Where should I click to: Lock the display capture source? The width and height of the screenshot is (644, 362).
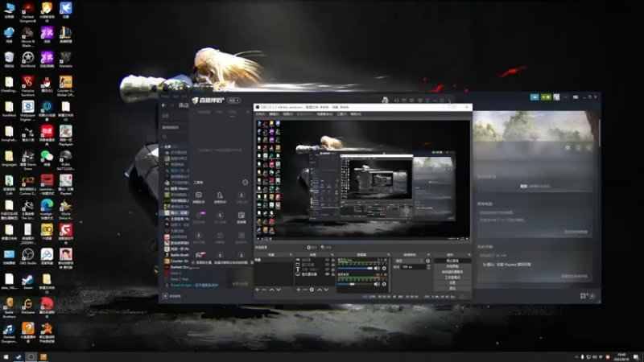pyautogui.click(x=332, y=274)
